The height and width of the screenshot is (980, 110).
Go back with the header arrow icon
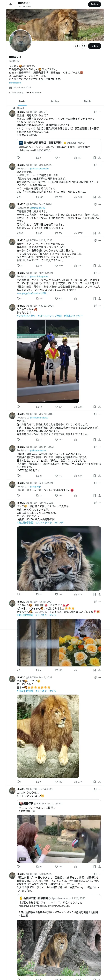(x=11, y=4)
